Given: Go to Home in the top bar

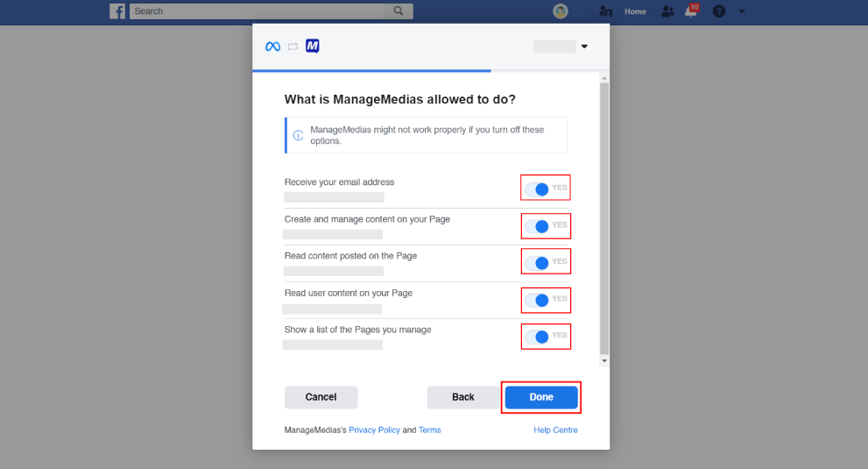Looking at the screenshot, I should click(635, 11).
